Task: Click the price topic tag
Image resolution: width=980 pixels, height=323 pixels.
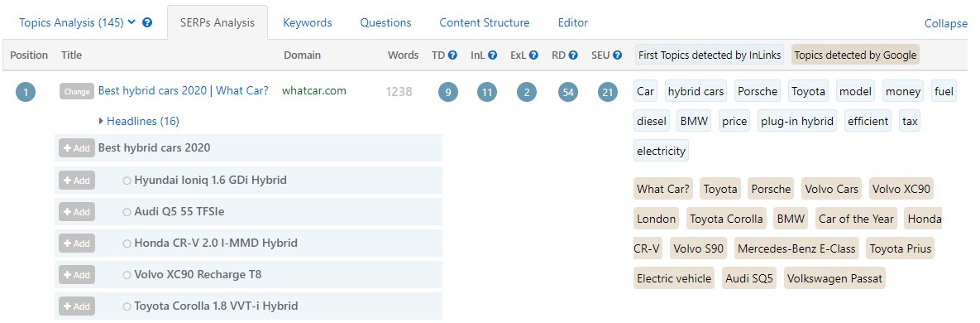Action: coord(734,121)
